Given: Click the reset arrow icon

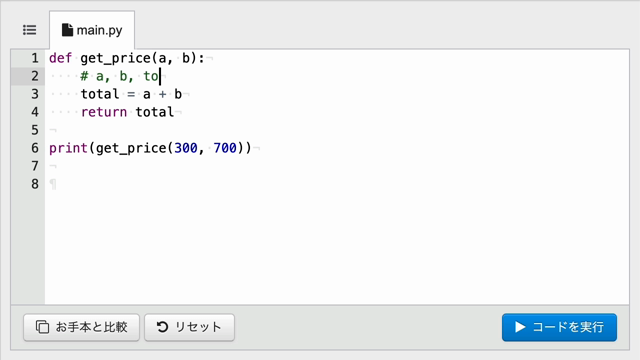Looking at the screenshot, I should [162, 327].
